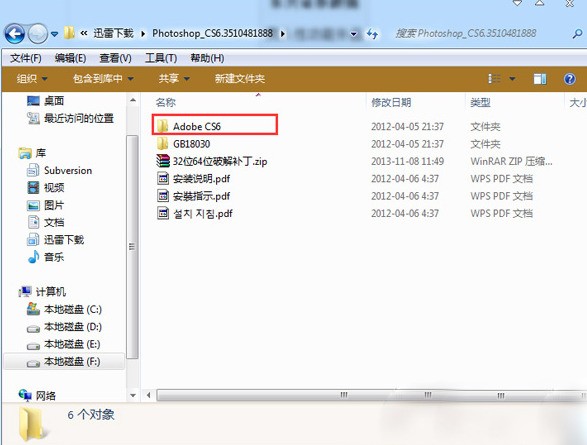Image resolution: width=587 pixels, height=445 pixels.
Task: Click the change view icon
Action: pos(495,79)
